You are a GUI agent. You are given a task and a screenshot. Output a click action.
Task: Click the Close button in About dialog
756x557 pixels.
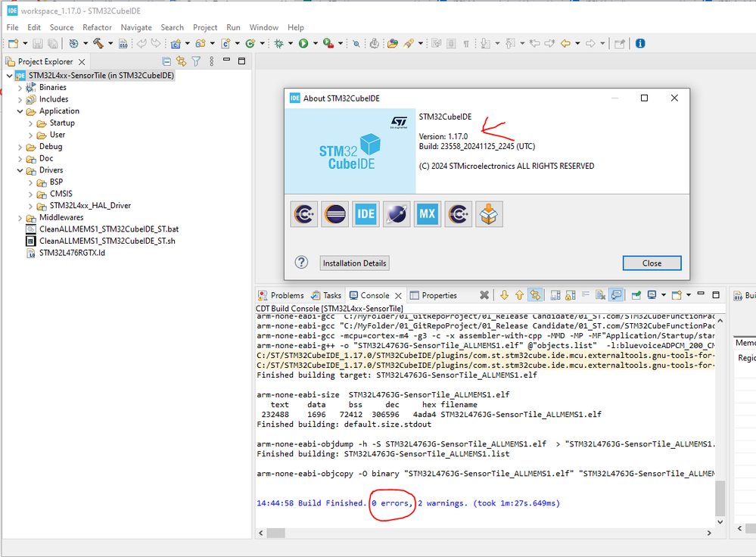[652, 263]
